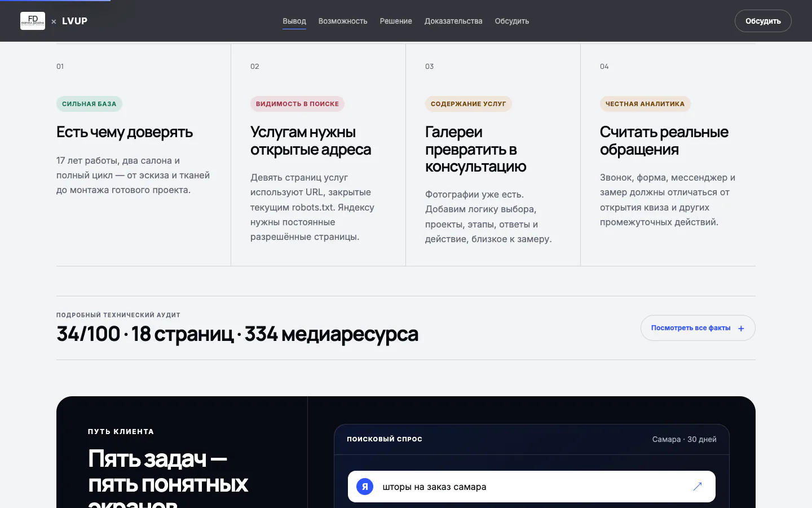Click paragraph starting Фотографии уже есть
Image resolution: width=812 pixels, height=508 pixels.
click(x=488, y=217)
